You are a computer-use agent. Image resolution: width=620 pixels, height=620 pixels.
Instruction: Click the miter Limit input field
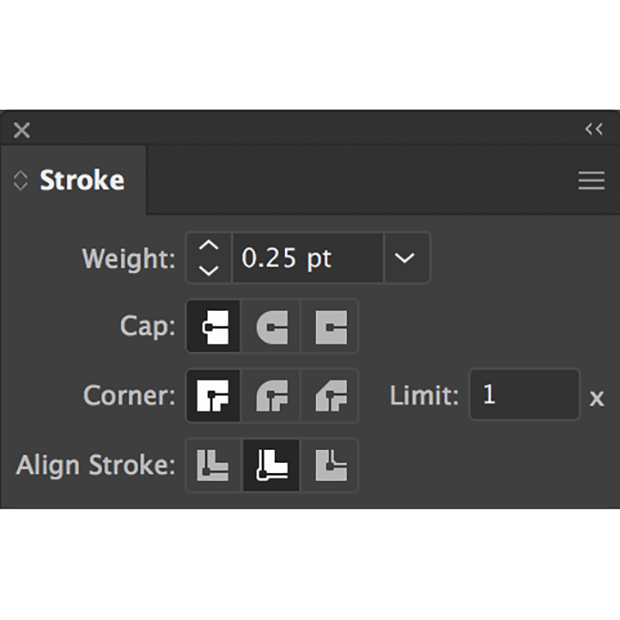(x=524, y=395)
